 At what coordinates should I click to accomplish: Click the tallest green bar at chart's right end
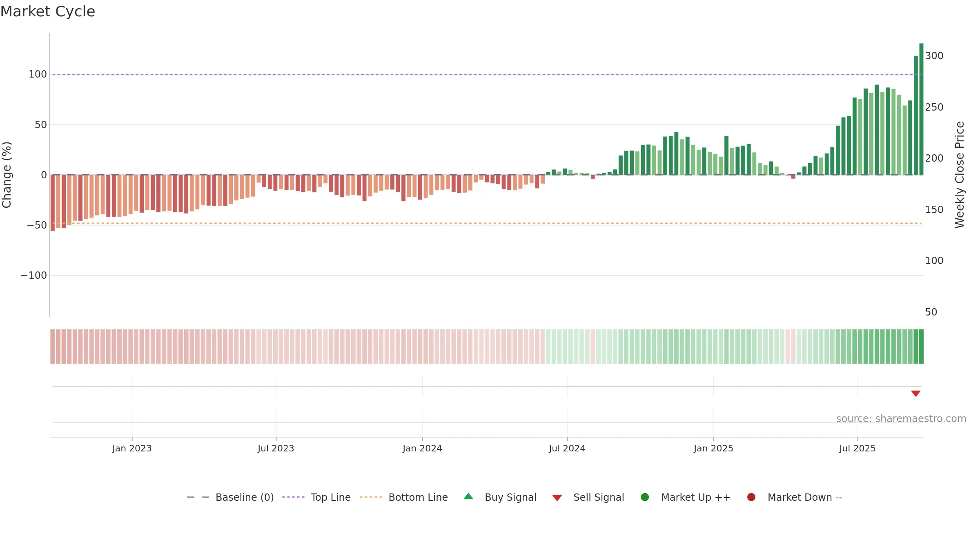coord(921,109)
